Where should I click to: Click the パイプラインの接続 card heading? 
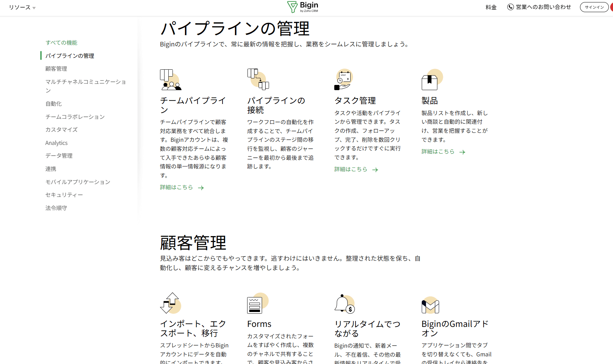click(x=276, y=105)
